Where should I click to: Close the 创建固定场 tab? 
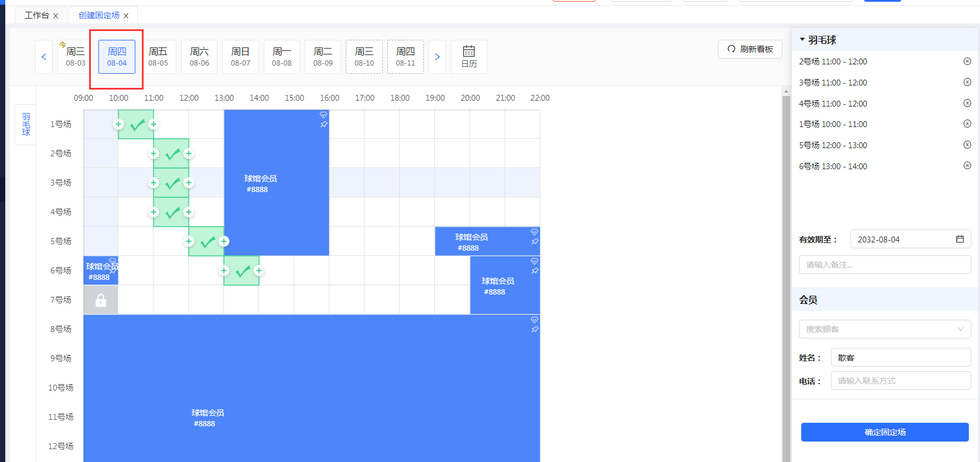coord(126,16)
